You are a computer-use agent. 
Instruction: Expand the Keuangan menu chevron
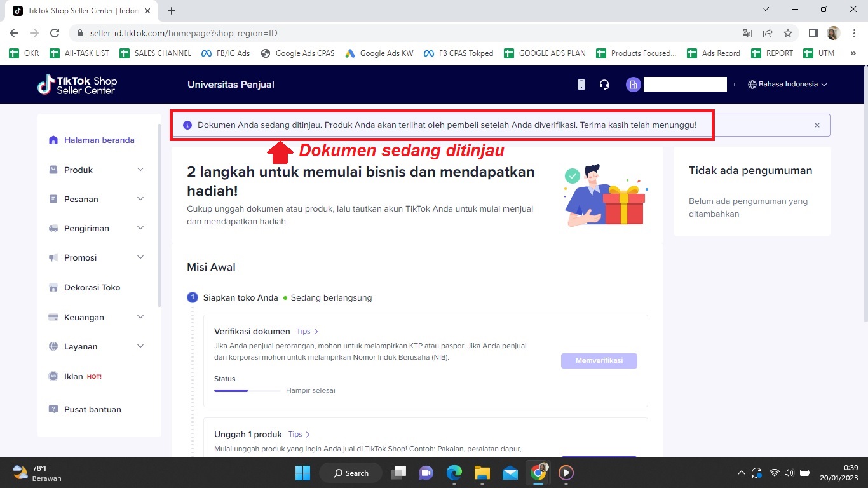[140, 317]
